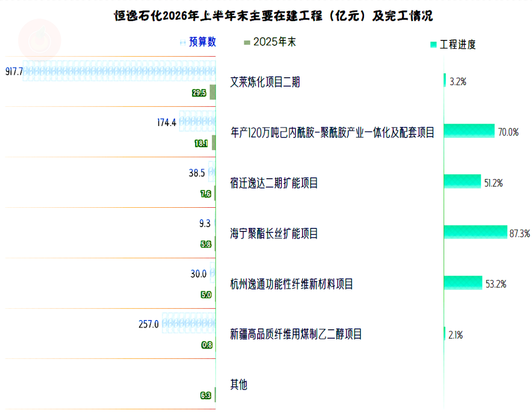Click the 917.7 budget value label
The image size is (532, 415).
click(14, 71)
